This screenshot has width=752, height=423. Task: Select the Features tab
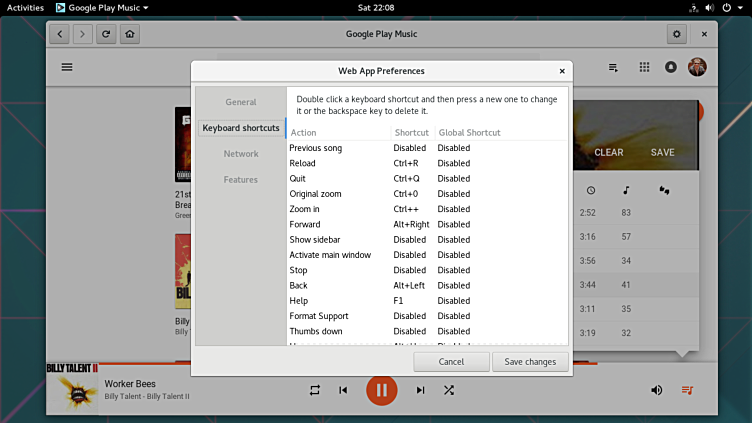240,180
